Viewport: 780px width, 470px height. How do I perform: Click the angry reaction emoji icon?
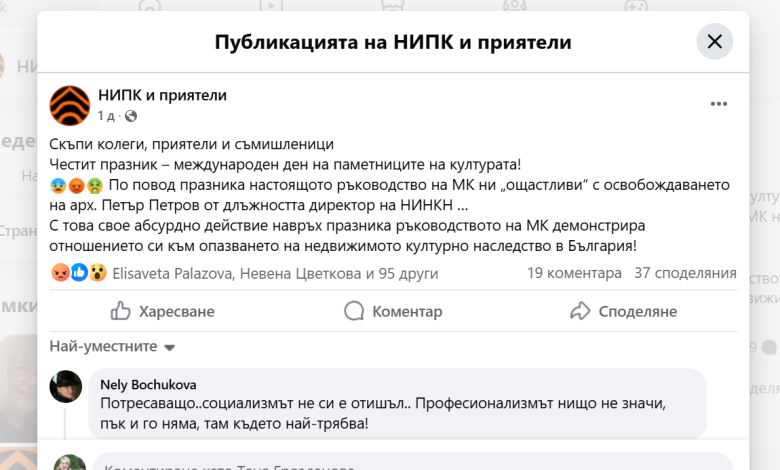(x=59, y=273)
